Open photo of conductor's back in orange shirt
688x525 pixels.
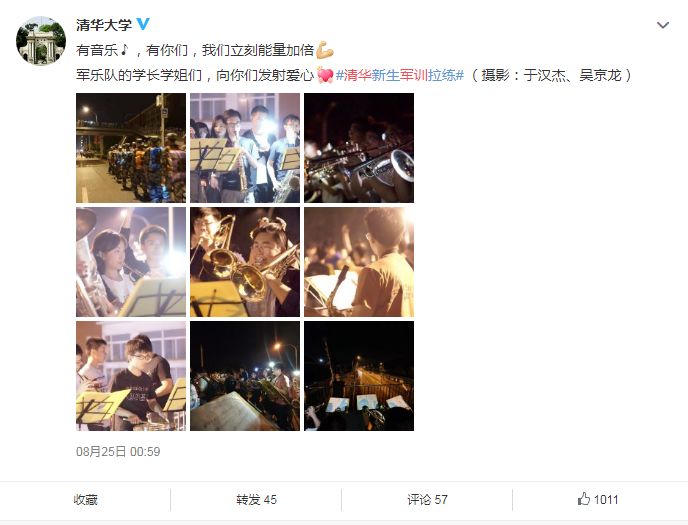coord(359,262)
